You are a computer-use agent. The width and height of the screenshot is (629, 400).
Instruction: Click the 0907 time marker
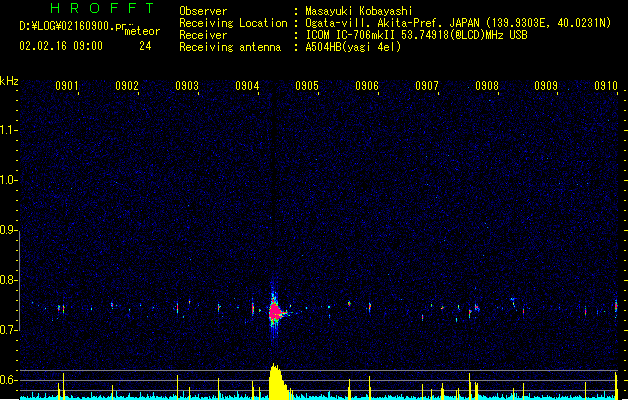point(427,86)
